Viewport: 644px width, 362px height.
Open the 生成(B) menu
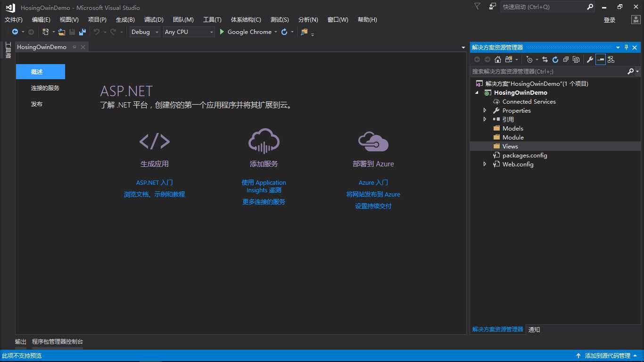(x=125, y=20)
